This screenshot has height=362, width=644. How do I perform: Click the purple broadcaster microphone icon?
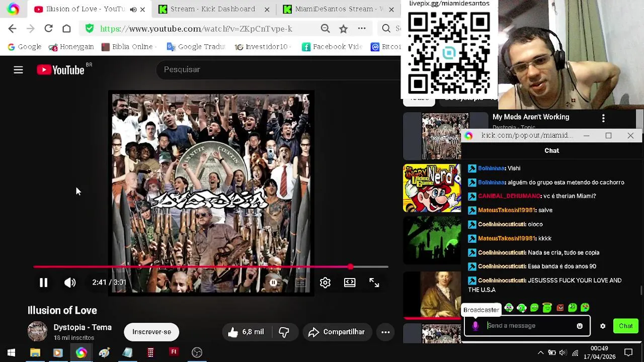(x=475, y=326)
